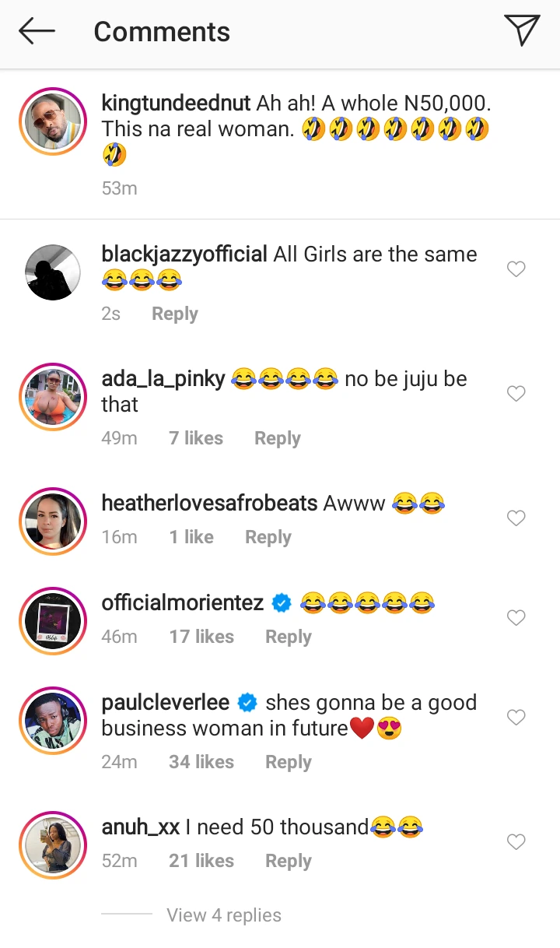
Task: Toggle heart on heatherlovesafrobeats comment
Action: [516, 518]
